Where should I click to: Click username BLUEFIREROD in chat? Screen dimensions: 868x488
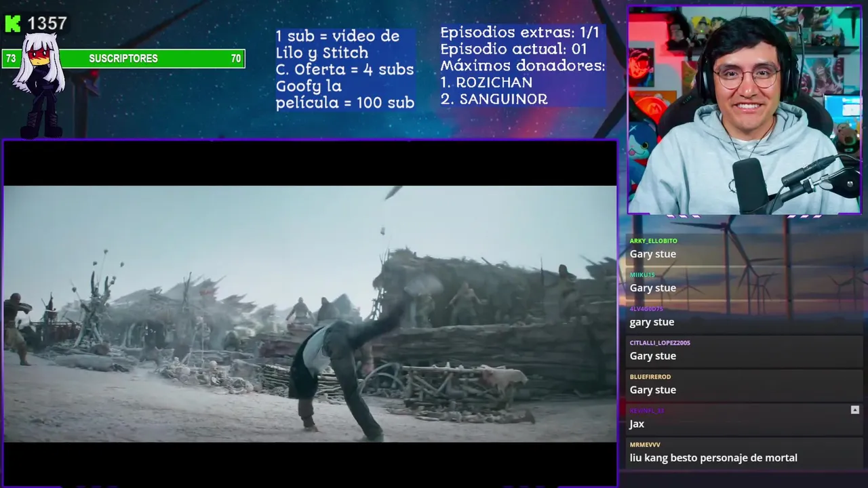tap(650, 376)
